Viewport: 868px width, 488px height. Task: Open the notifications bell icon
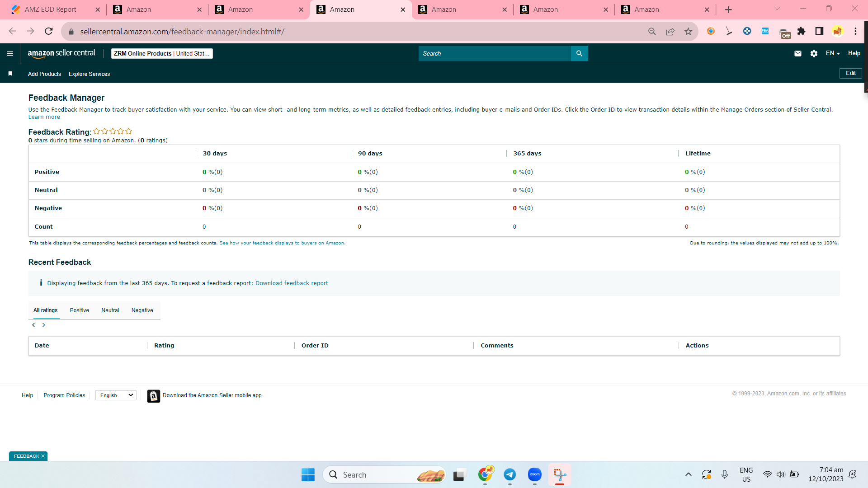pyautogui.click(x=853, y=474)
